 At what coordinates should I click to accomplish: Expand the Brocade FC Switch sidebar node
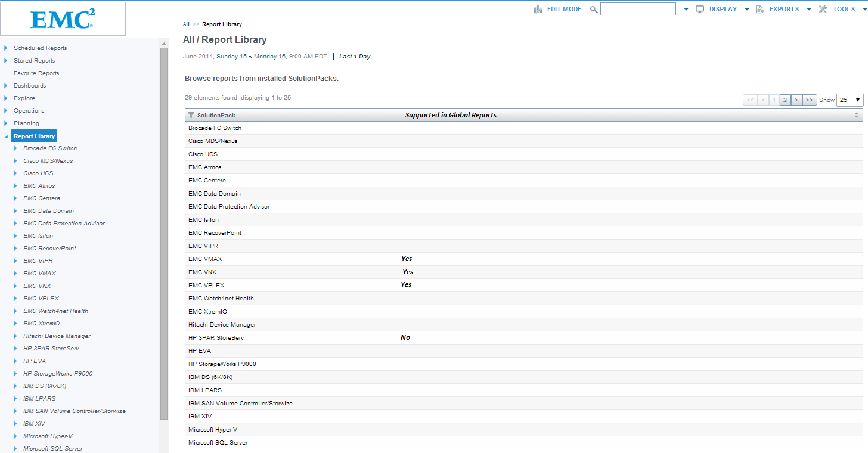(x=15, y=148)
